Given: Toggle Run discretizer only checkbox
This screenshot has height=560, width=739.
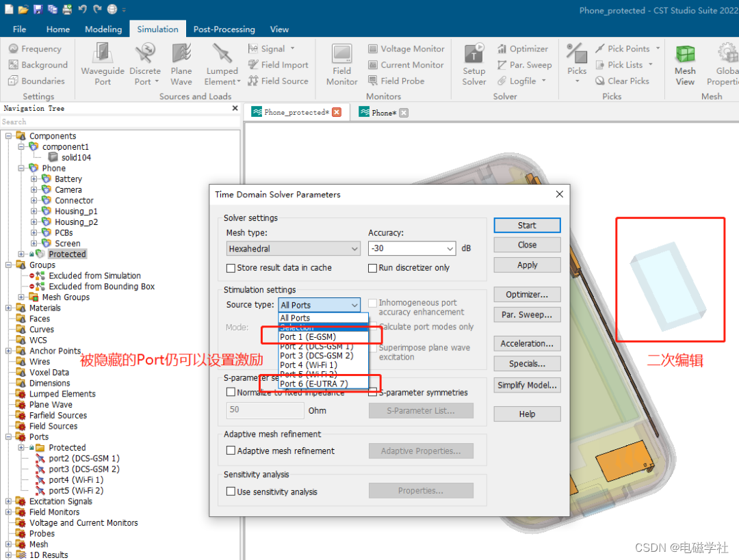Looking at the screenshot, I should click(372, 268).
